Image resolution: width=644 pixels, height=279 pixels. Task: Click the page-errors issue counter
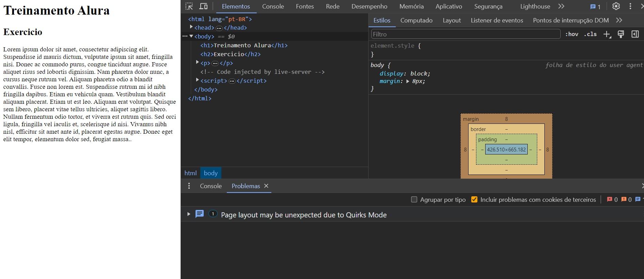pos(612,199)
